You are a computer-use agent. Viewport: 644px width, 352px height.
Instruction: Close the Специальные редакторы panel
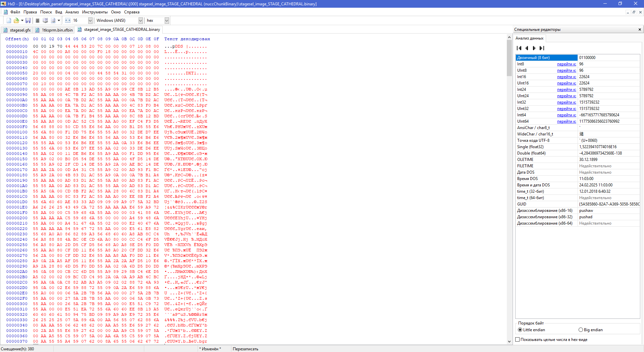point(640,30)
